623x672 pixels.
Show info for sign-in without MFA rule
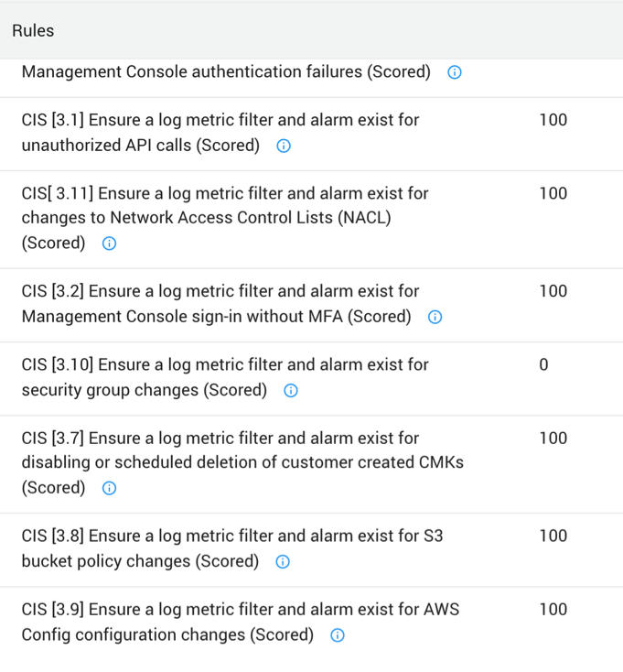(x=435, y=317)
